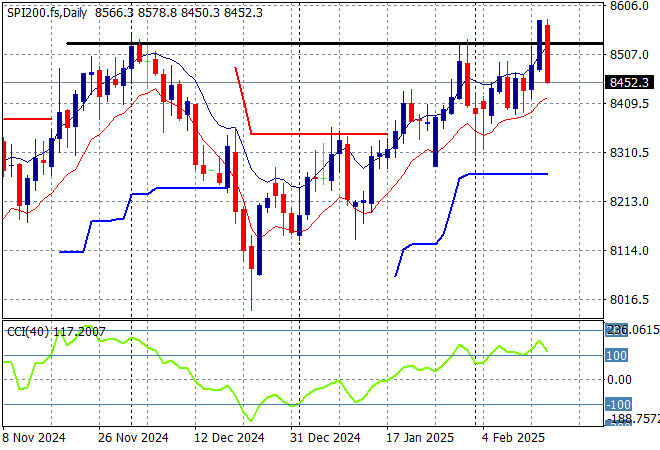
Task: Click the last red candlestick on chart
Action: [548, 54]
